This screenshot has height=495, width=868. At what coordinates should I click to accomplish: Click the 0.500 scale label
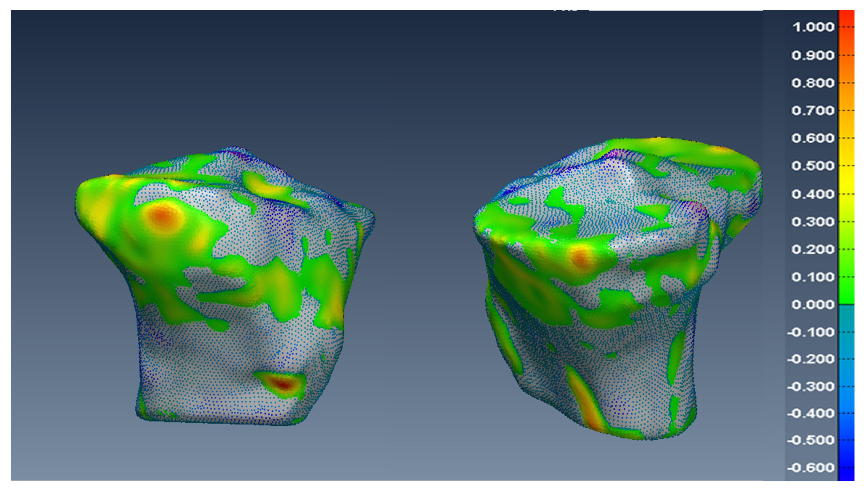point(813,166)
